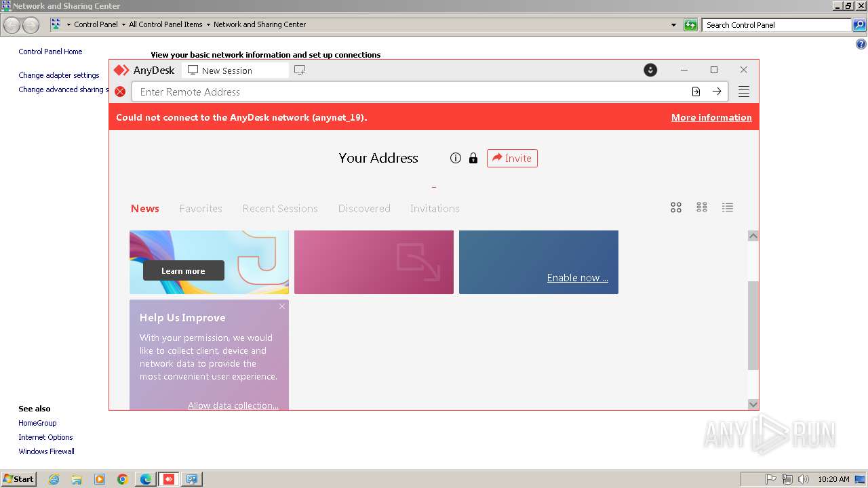Click the Invite button

[512, 158]
